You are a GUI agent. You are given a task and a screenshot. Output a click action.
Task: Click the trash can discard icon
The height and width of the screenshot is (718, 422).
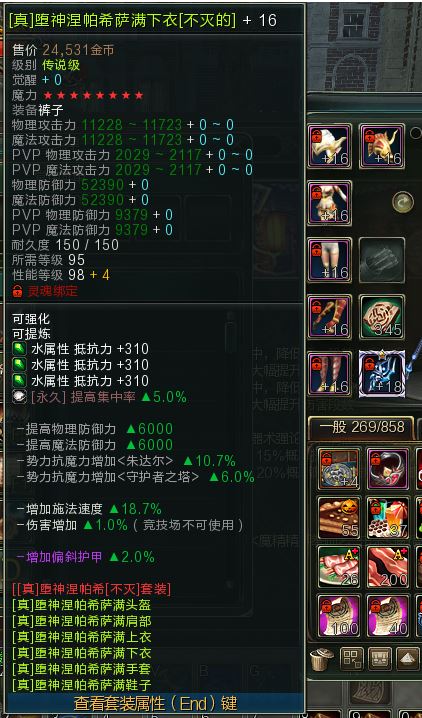tap(319, 660)
